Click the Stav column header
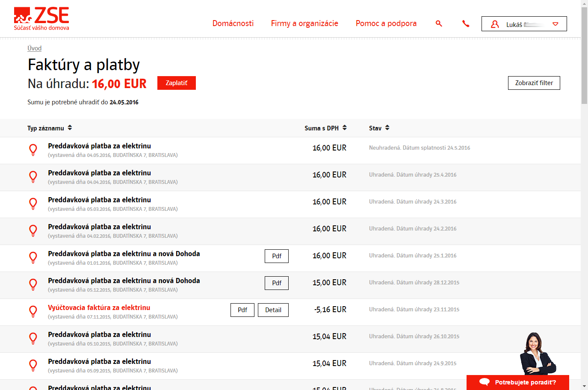Image resolution: width=588 pixels, height=390 pixels. point(375,128)
